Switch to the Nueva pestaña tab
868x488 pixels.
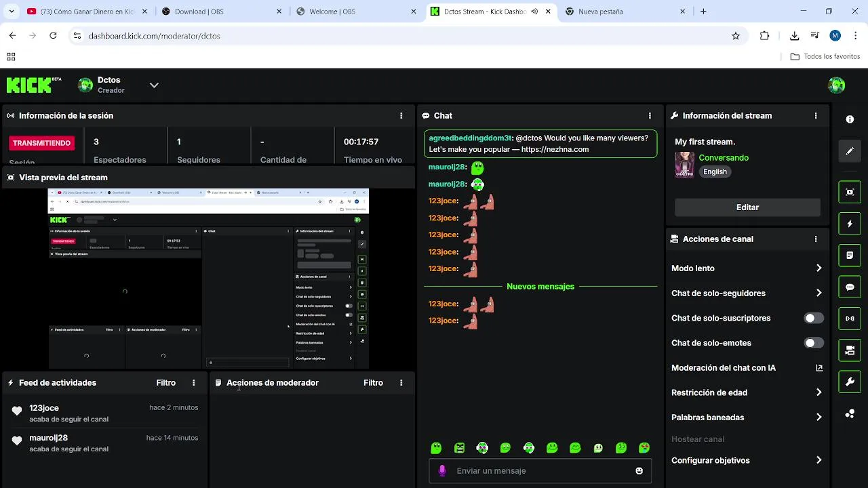pyautogui.click(x=625, y=12)
